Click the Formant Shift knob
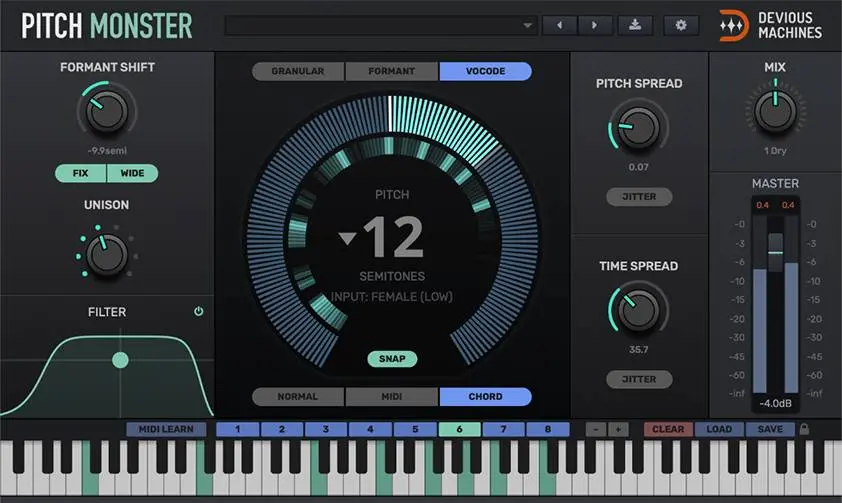This screenshot has width=842, height=503. click(107, 111)
